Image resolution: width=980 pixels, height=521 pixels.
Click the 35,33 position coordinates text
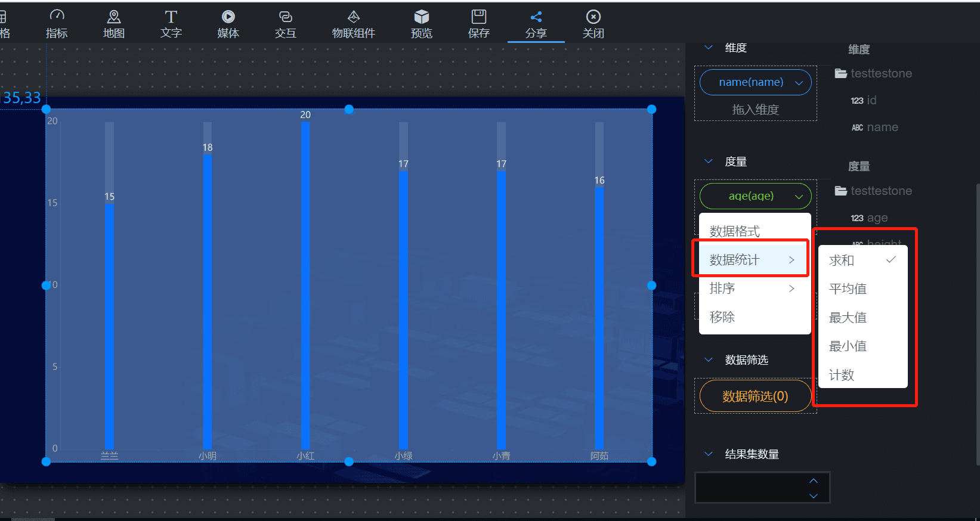22,98
